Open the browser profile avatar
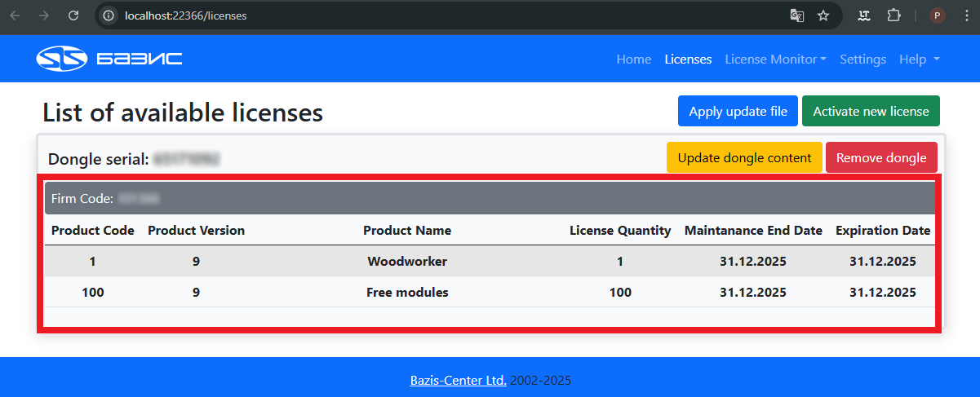The height and width of the screenshot is (397, 980). tap(938, 15)
